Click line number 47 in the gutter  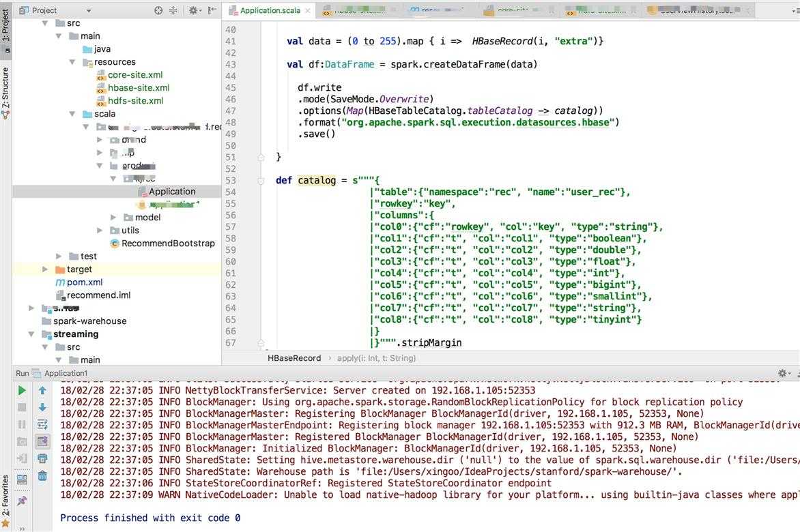pyautogui.click(x=231, y=111)
